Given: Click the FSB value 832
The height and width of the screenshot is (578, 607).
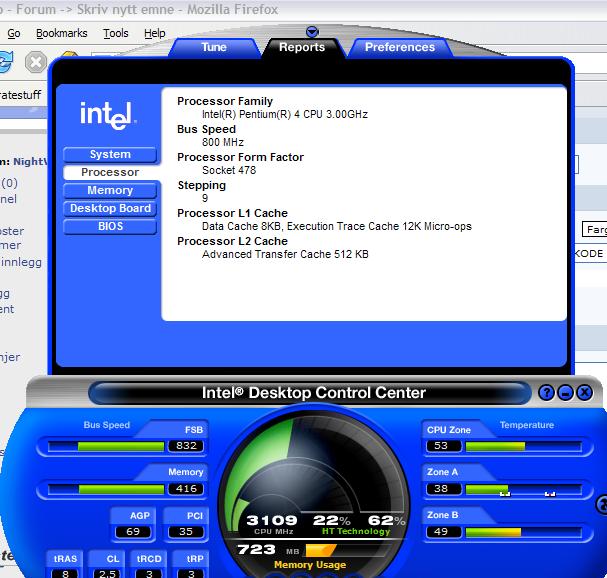Looking at the screenshot, I should click(186, 446).
